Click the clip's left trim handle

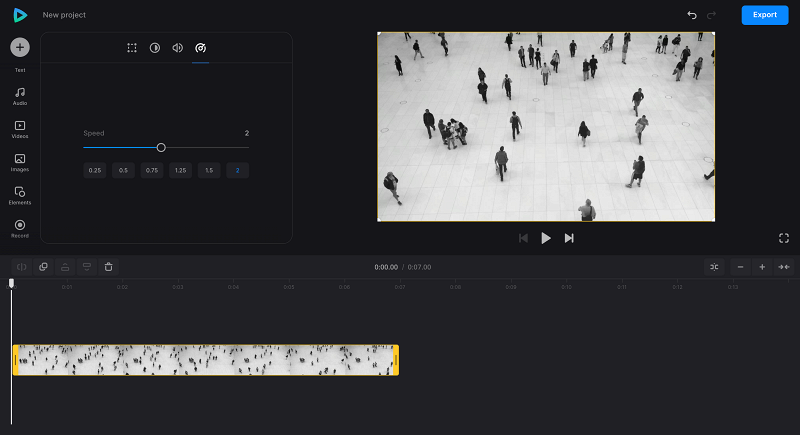pos(15,360)
